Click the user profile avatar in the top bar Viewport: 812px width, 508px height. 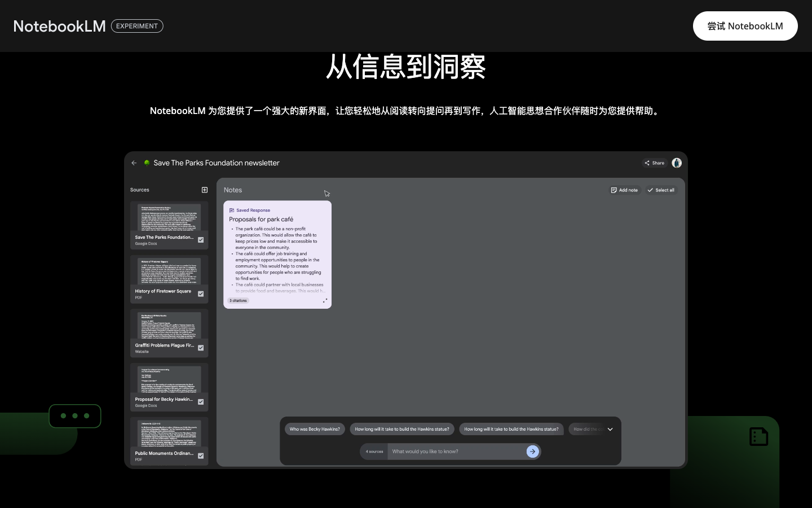(x=677, y=163)
